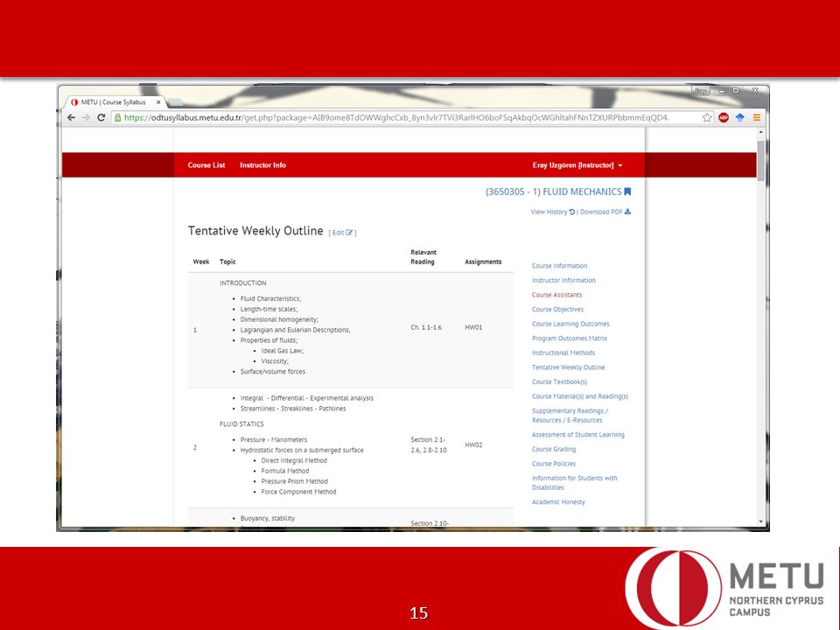Go to Course Information section
The image size is (840, 630).
click(x=559, y=266)
